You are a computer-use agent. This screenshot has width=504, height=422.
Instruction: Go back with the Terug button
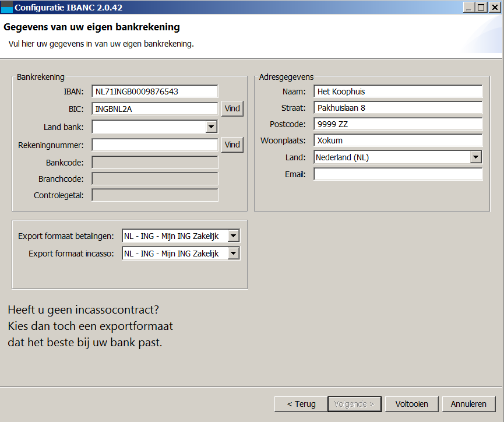click(x=301, y=404)
